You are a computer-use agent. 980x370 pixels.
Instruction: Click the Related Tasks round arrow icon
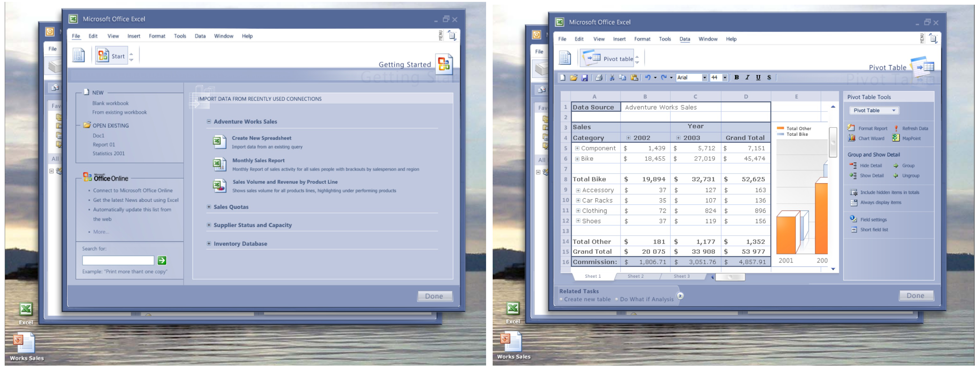680,295
